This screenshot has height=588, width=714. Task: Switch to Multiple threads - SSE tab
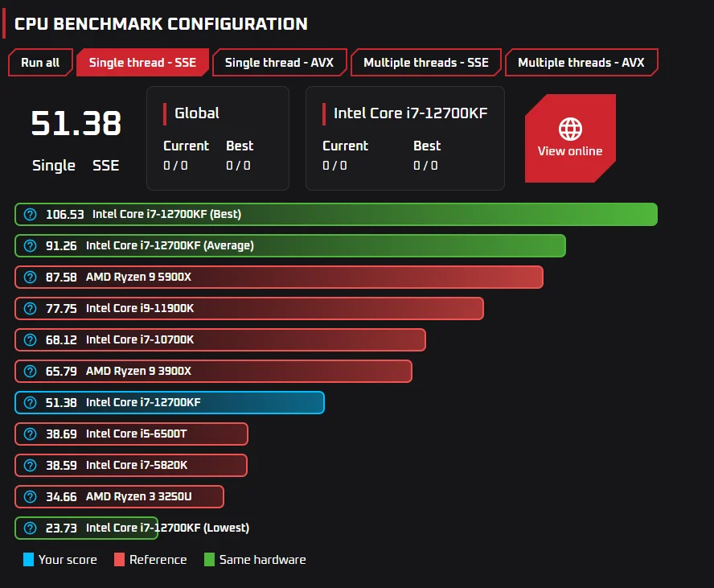426,63
